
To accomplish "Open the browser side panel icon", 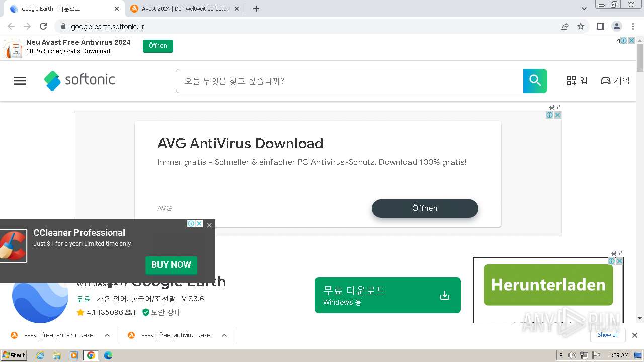I will click(x=601, y=26).
